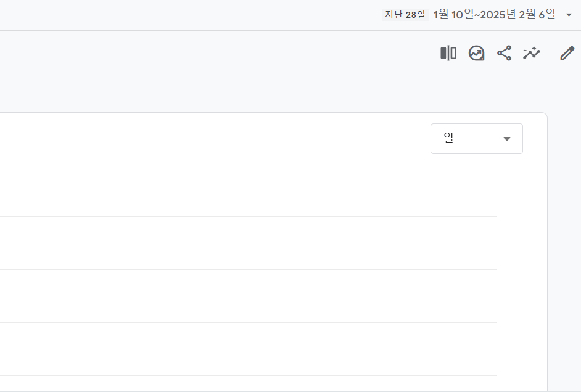
Task: Share this report via the share icon
Action: 505,53
